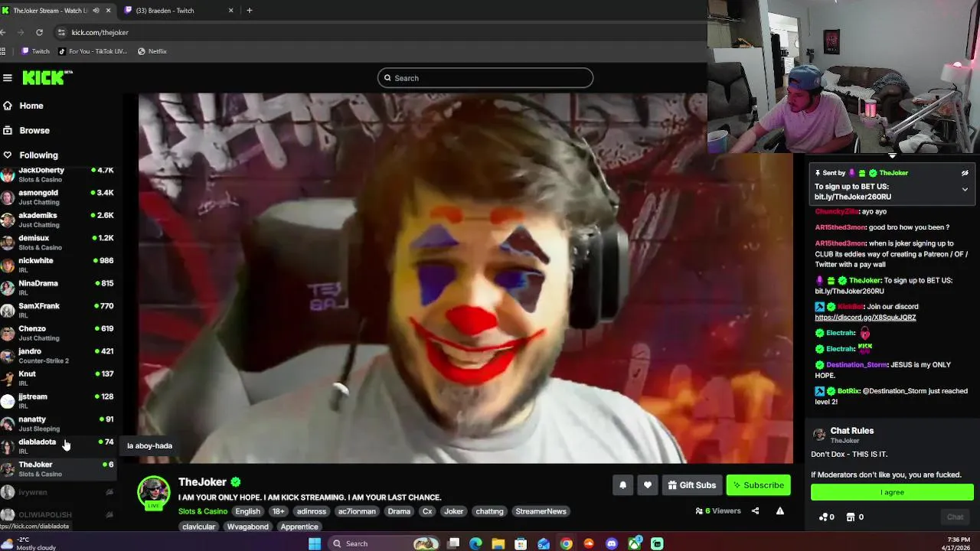The image size is (980, 551).
Task: Click the I agree chat rules button
Action: [x=892, y=492]
